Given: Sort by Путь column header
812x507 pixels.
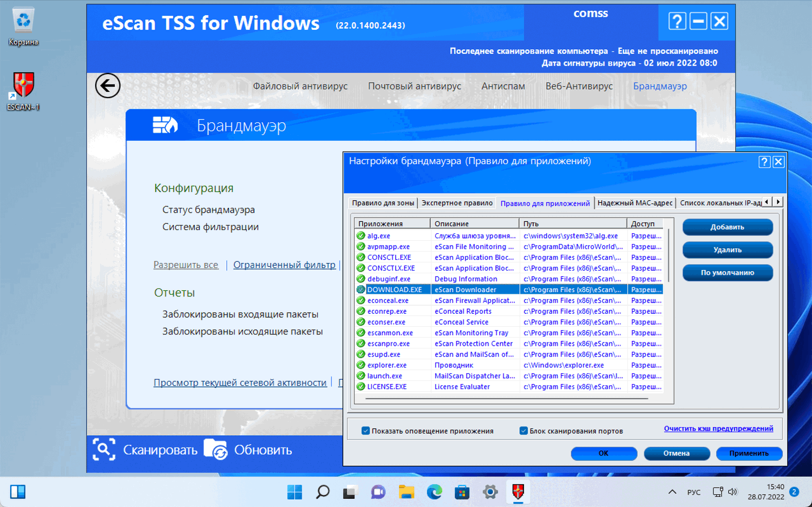Looking at the screenshot, I should [573, 223].
